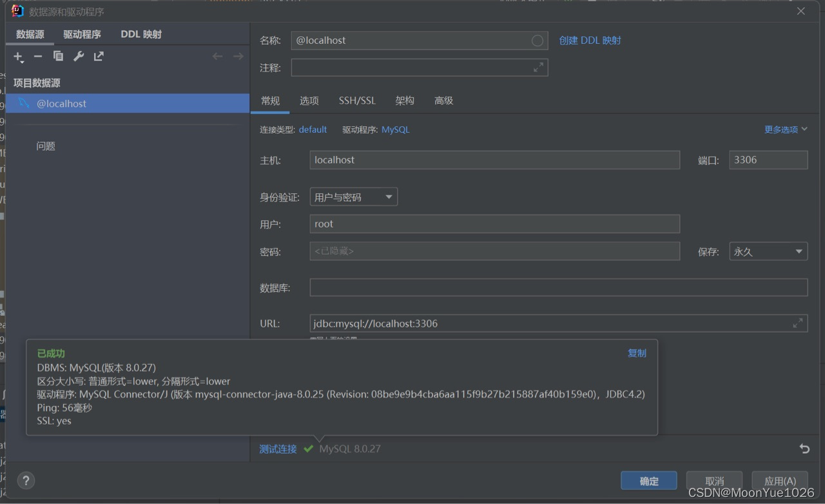Screen dimensions: 825x504
Task: Click the 测试连接 test connection link
Action: point(278,449)
